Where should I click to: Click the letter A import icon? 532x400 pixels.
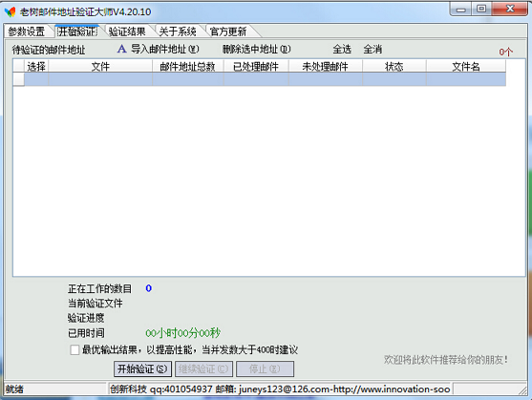pos(122,49)
